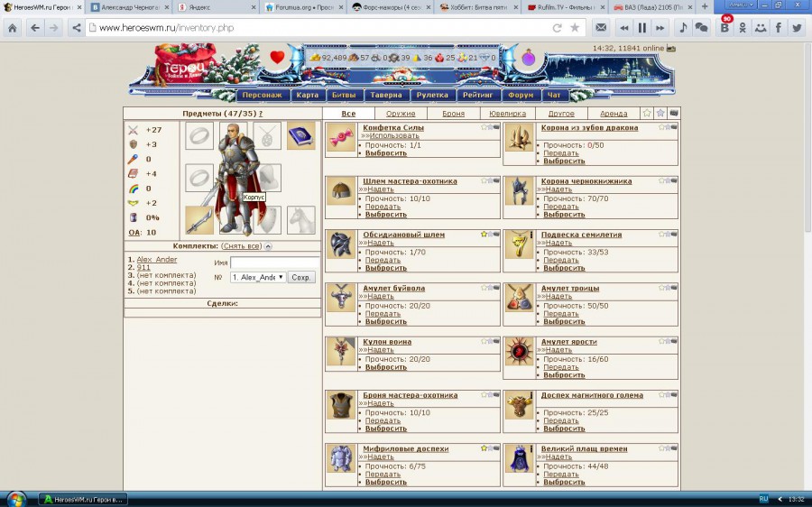Click the Имя set name input field
Screen dimensions: 812x507
[275, 263]
